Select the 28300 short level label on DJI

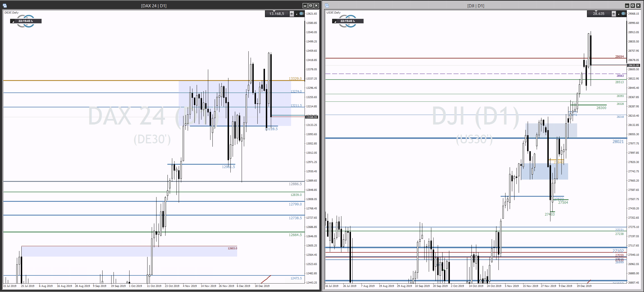click(x=601, y=108)
